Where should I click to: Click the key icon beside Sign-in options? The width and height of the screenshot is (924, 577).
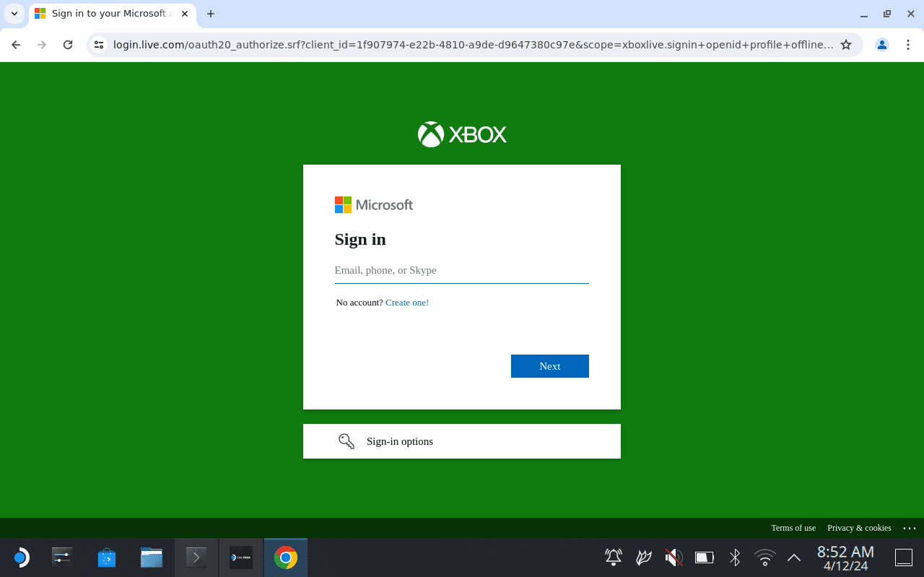pyautogui.click(x=346, y=441)
